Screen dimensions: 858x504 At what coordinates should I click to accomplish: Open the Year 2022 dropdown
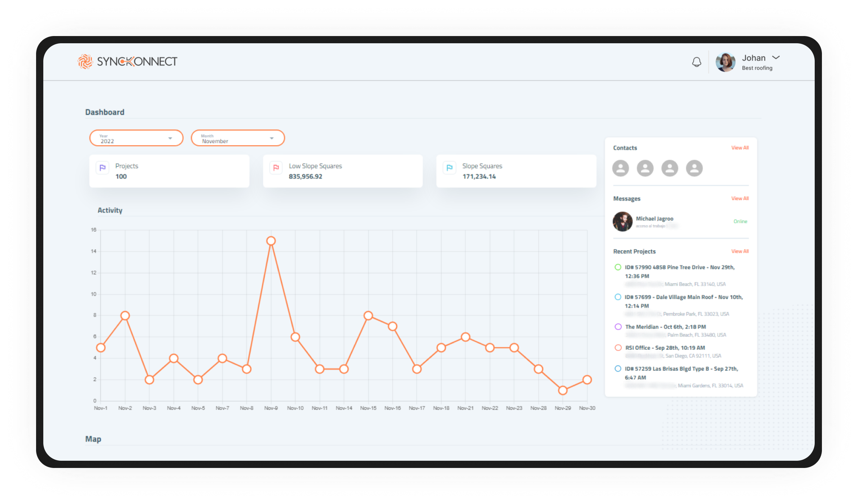point(136,138)
